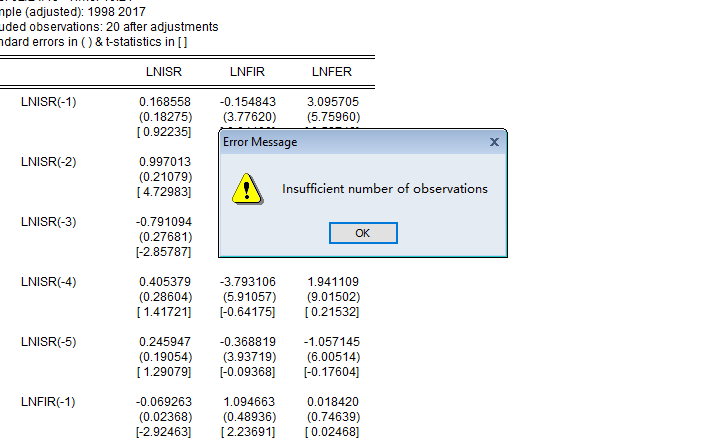723x444 pixels.
Task: Select standard error (0.74639)
Action: (333, 416)
